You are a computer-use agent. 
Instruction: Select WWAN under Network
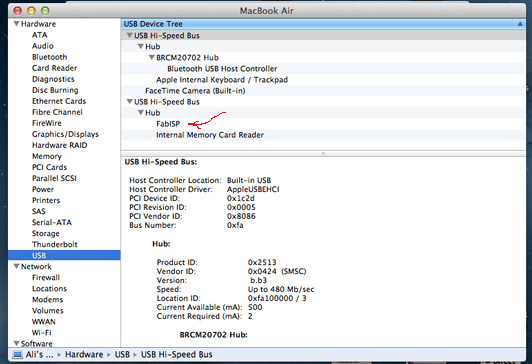tap(44, 322)
